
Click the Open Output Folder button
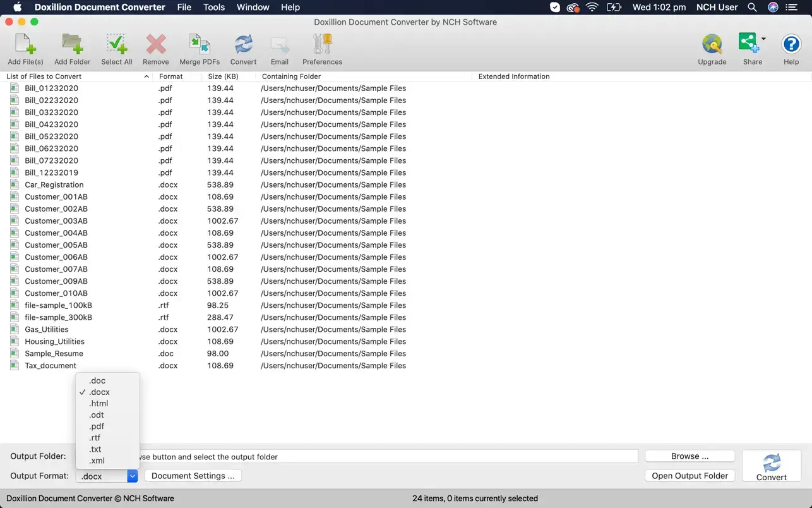[690, 476]
